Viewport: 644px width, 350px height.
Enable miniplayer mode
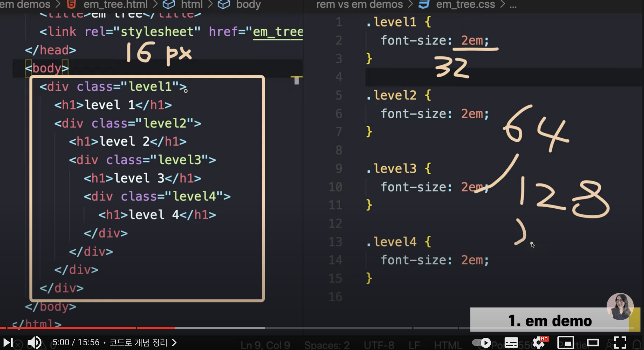566,343
